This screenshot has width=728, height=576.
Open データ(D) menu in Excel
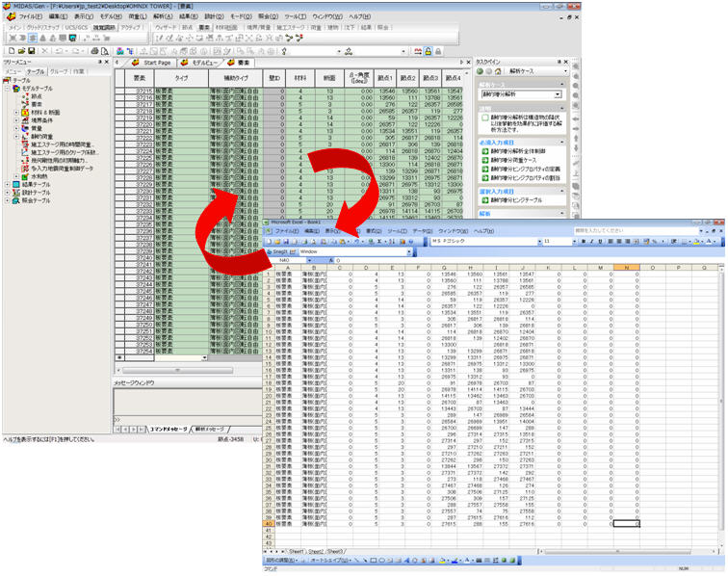[422, 231]
